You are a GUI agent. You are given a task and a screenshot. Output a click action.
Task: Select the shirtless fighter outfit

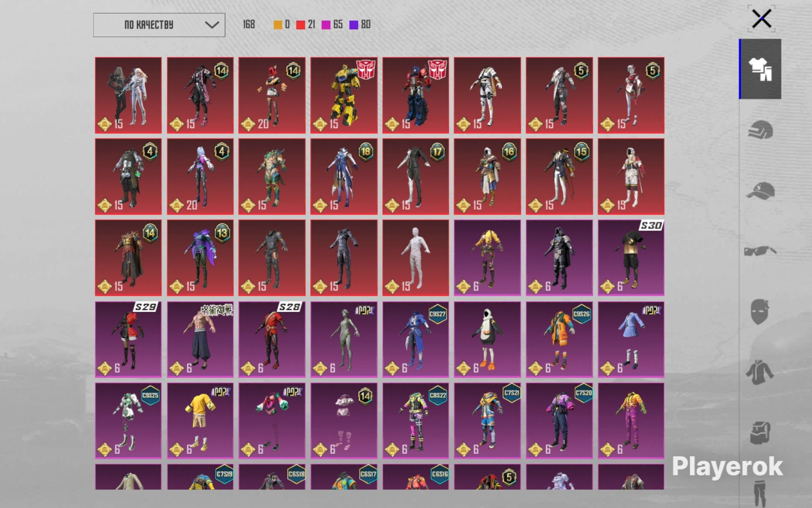[200, 339]
